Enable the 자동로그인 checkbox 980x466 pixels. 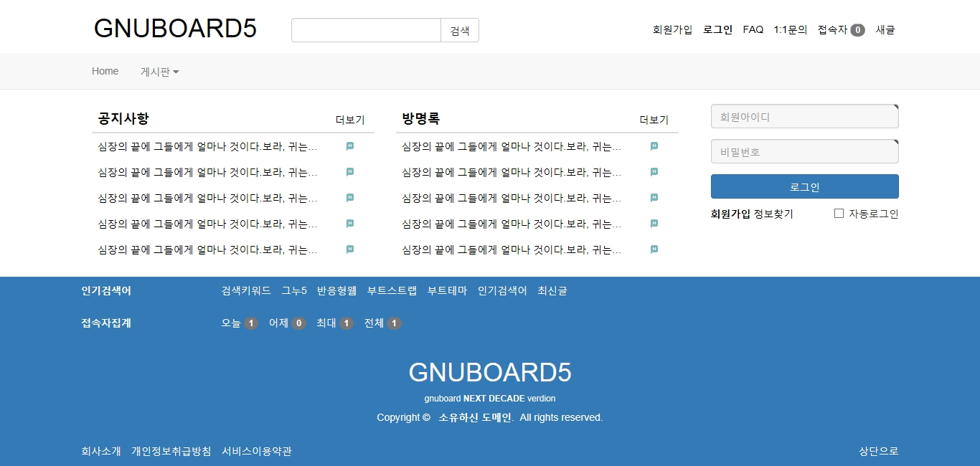[839, 214]
